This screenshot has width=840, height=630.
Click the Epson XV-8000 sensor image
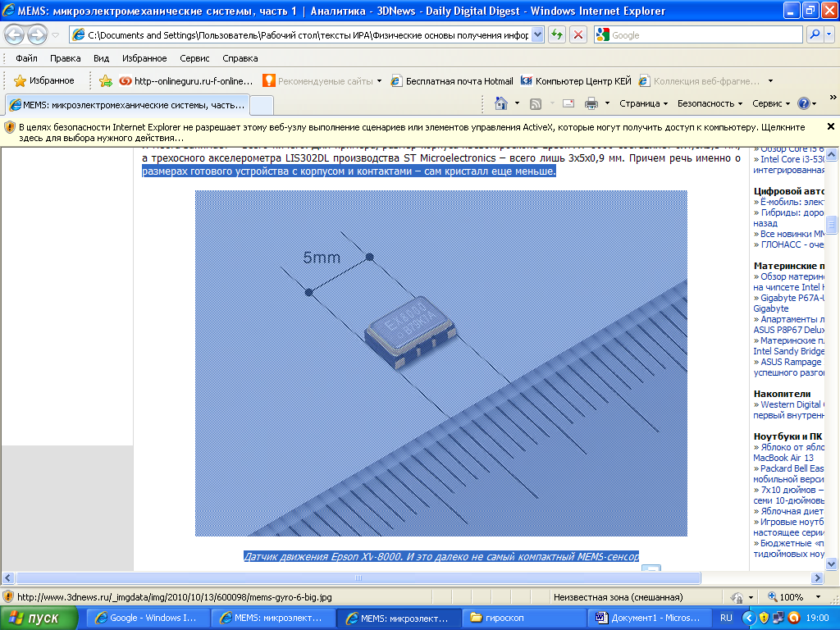point(441,363)
